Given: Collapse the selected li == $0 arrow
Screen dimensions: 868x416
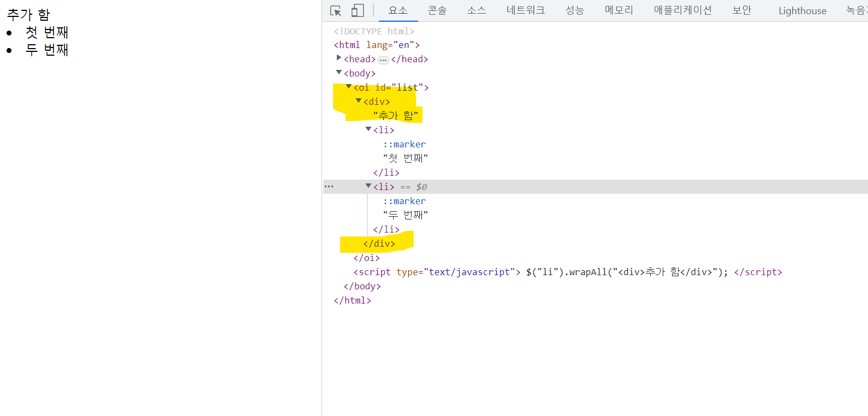Looking at the screenshot, I should [x=368, y=186].
